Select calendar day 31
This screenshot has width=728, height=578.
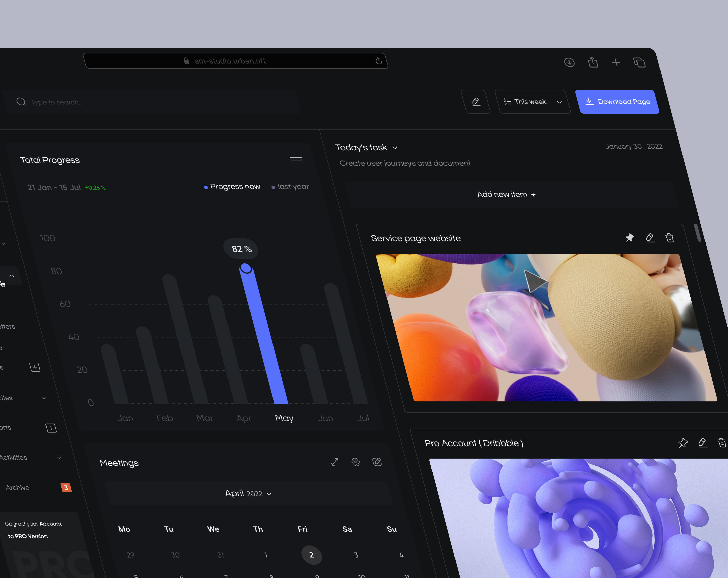[x=220, y=555]
